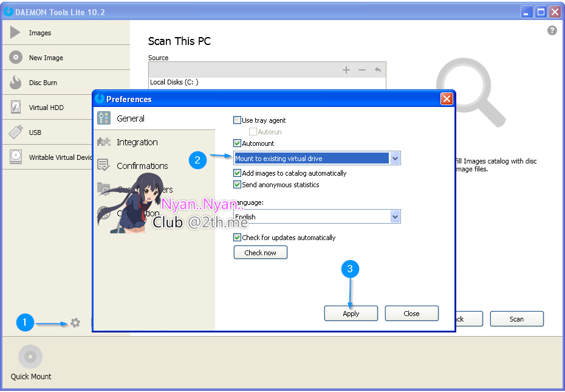Image resolution: width=565 pixels, height=392 pixels.
Task: Open the Mount to existing virtual drive dropdown
Action: 317,158
